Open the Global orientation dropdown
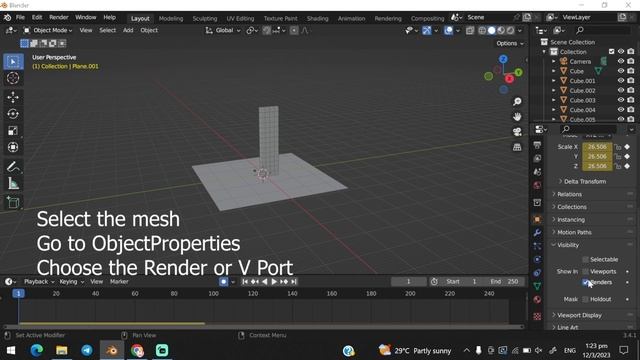640x360 pixels. pos(223,30)
